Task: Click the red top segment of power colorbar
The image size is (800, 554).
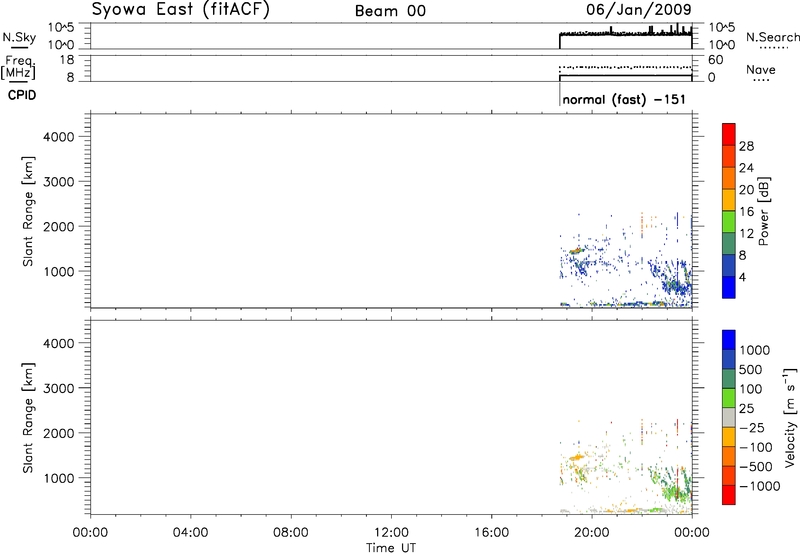Action: click(729, 134)
